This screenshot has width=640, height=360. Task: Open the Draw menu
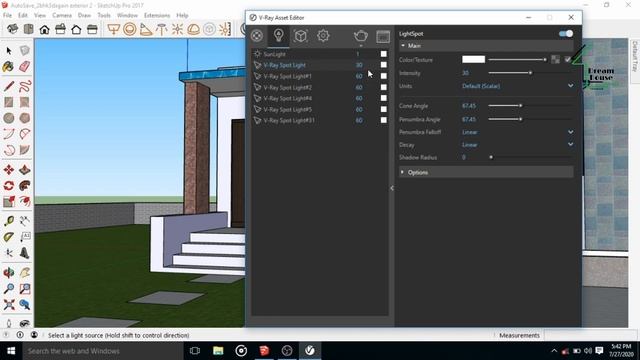pos(84,15)
